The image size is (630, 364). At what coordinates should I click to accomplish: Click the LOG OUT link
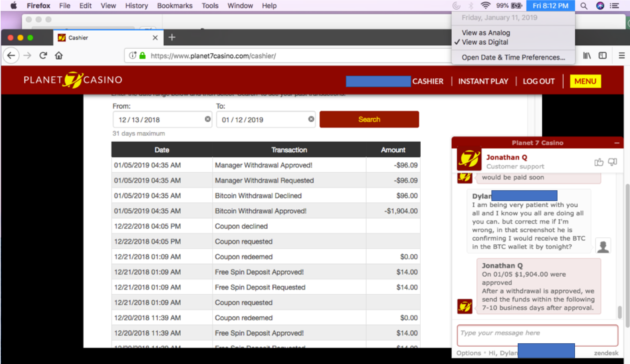(539, 81)
